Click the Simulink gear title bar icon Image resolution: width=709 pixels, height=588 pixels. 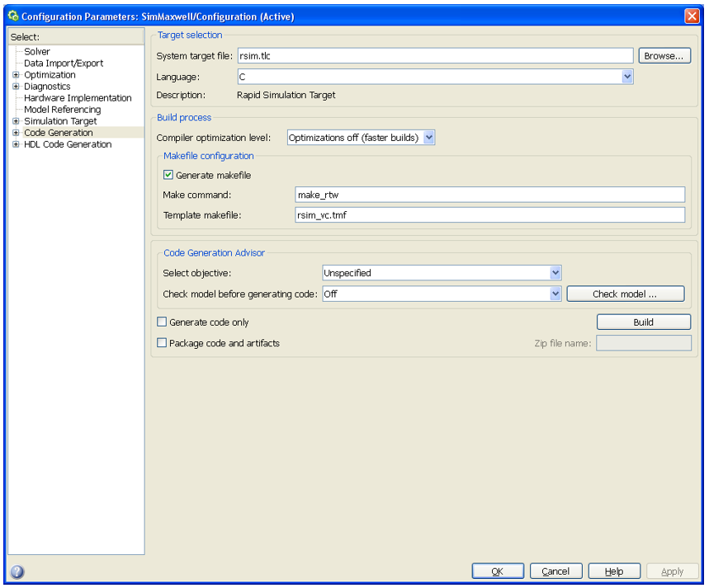[13, 16]
